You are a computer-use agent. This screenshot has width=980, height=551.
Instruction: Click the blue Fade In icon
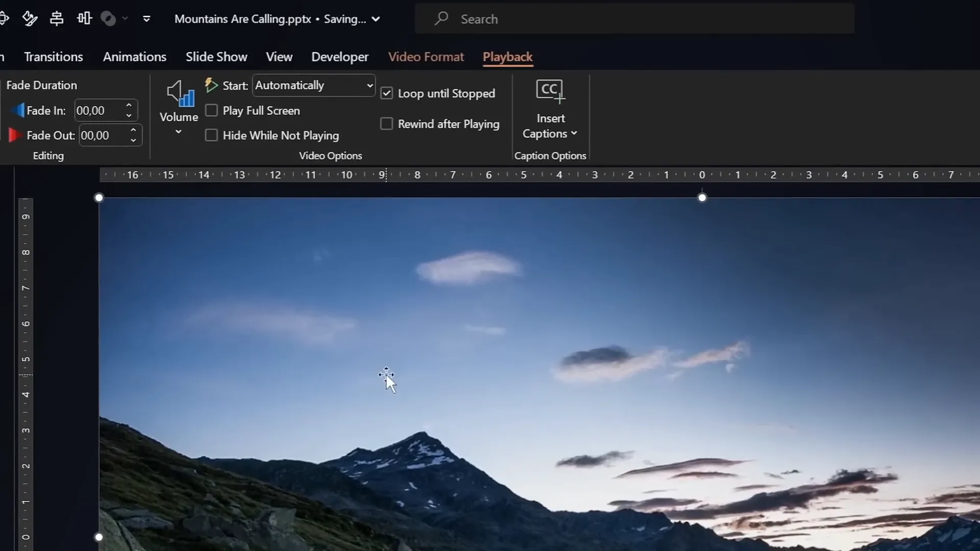click(18, 110)
